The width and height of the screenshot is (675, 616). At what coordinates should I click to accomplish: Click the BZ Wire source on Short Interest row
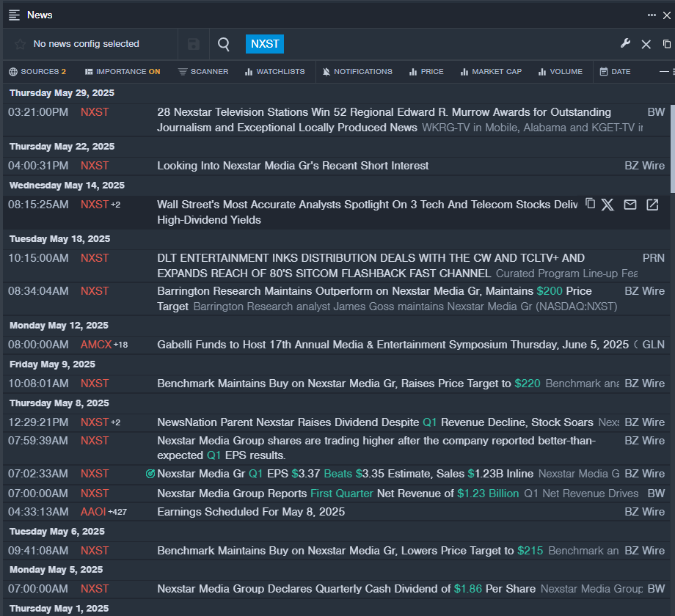coord(644,166)
